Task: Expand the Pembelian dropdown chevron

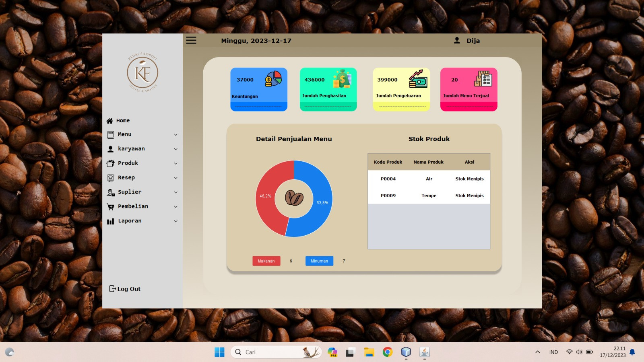Action: point(175,207)
